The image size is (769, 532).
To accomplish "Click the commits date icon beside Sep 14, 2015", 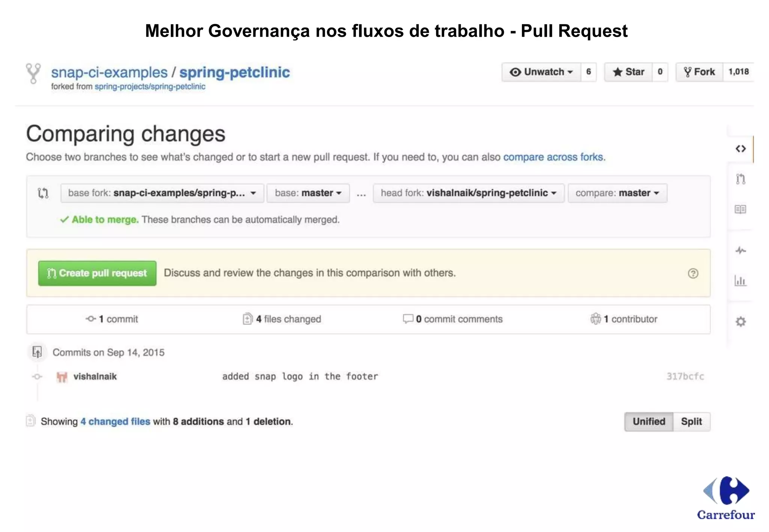I will pyautogui.click(x=37, y=352).
